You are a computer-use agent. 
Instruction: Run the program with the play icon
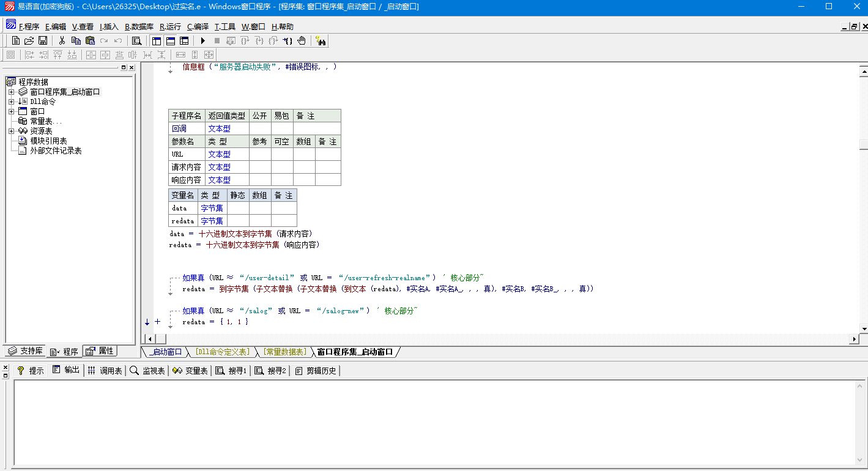(x=203, y=41)
